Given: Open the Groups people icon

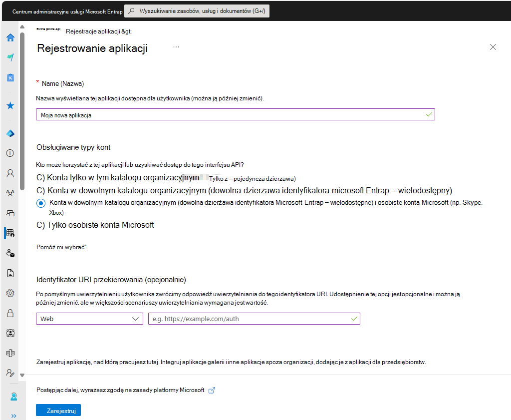Looking at the screenshot, I should pos(10,193).
